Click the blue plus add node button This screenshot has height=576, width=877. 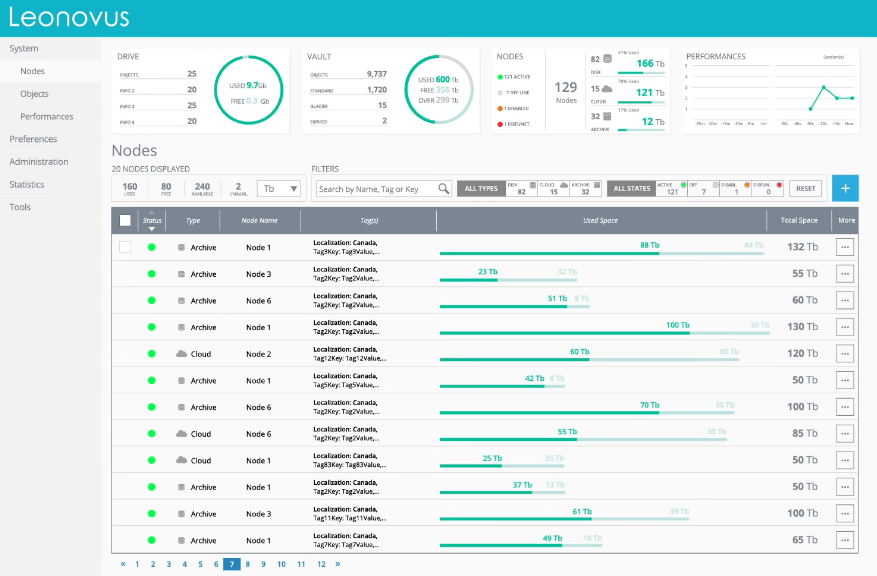(845, 187)
